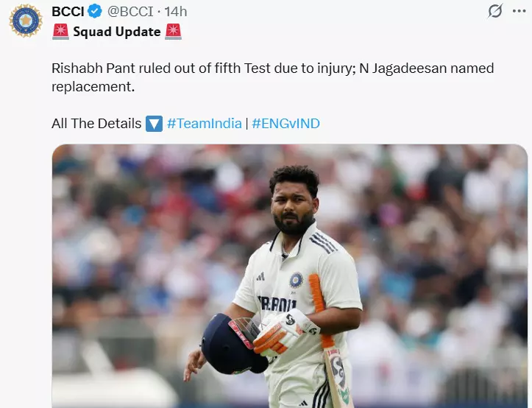Open the Grok explain post icon

click(495, 11)
